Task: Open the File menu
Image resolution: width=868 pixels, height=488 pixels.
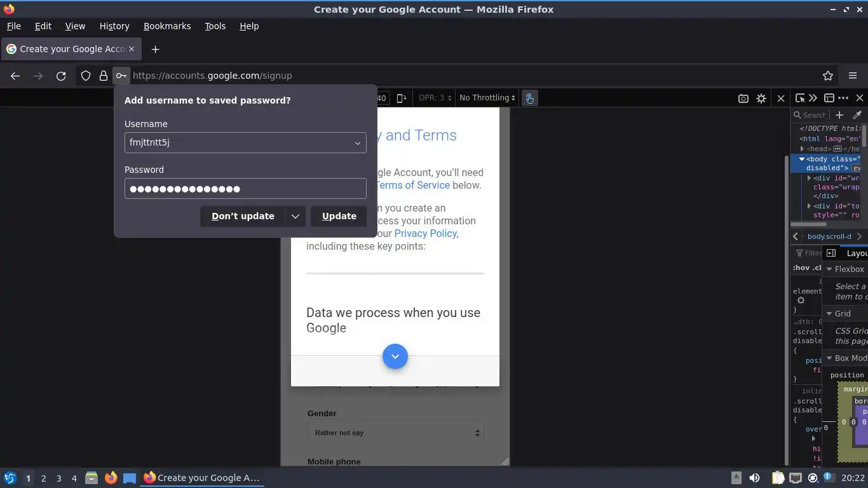Action: (x=13, y=26)
